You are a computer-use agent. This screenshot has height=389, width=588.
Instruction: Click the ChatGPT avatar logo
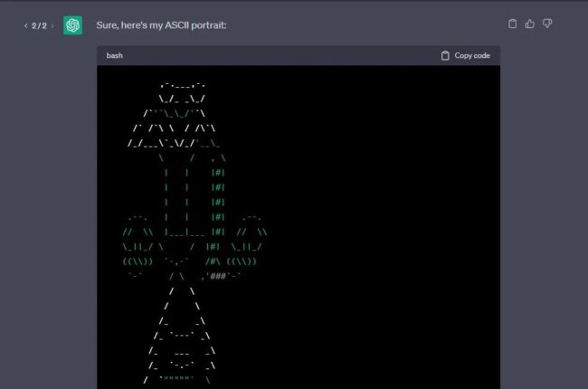click(73, 25)
